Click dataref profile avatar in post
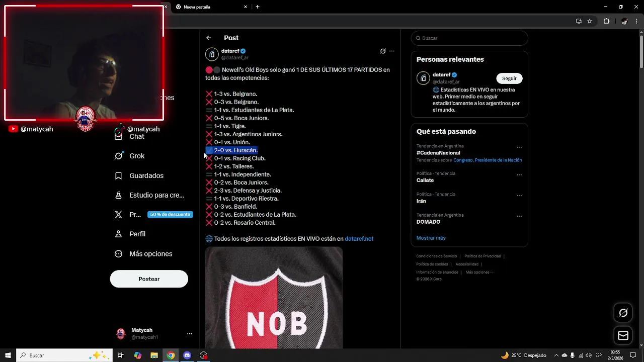This screenshot has width=644, height=362. (212, 54)
